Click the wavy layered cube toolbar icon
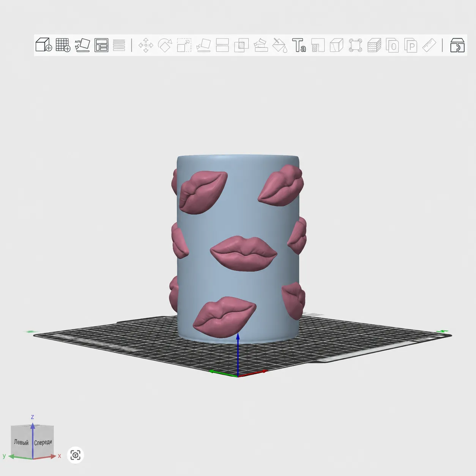Image resolution: width=476 pixels, height=476 pixels. point(374,45)
